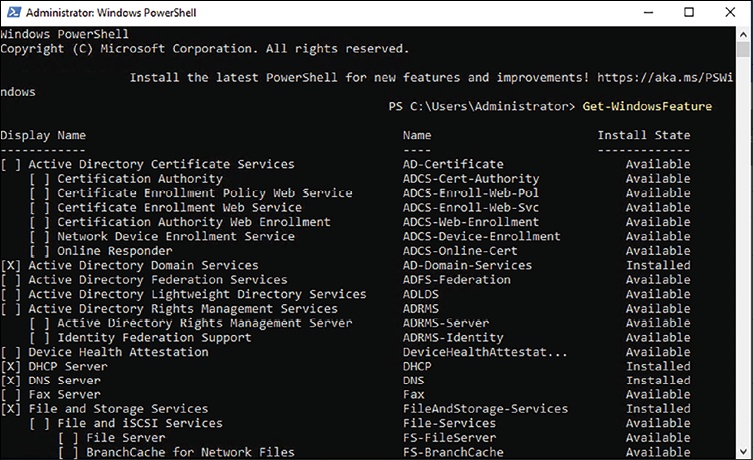
Task: Click the PowerShell icon in title bar
Action: pos(13,12)
